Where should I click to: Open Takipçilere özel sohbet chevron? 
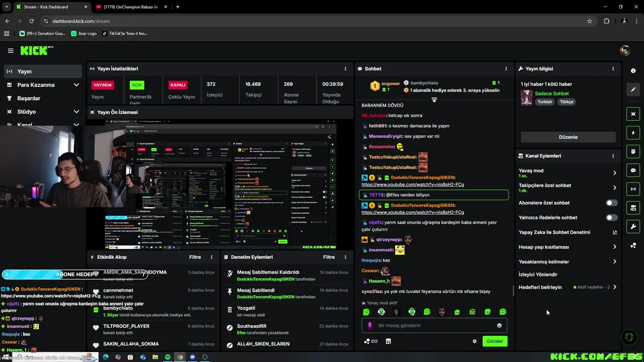coord(614,188)
